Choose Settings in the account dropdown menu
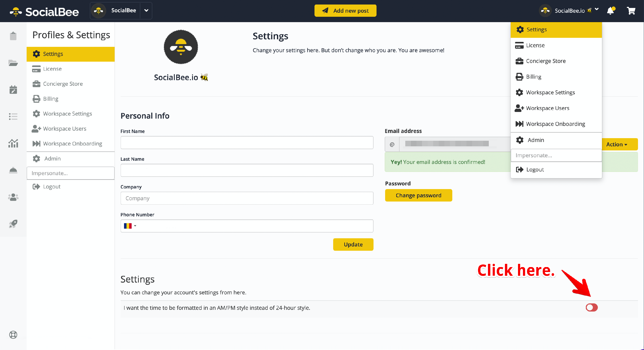The width and height of the screenshot is (644, 350). [x=556, y=29]
